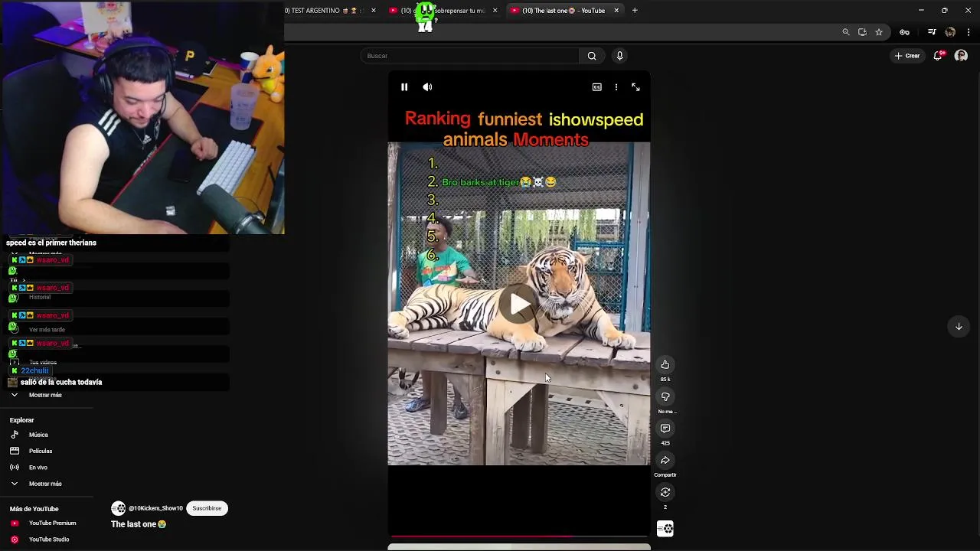This screenshot has height=551, width=980.
Task: Close The last one – YouTube tab
Action: pyautogui.click(x=616, y=11)
